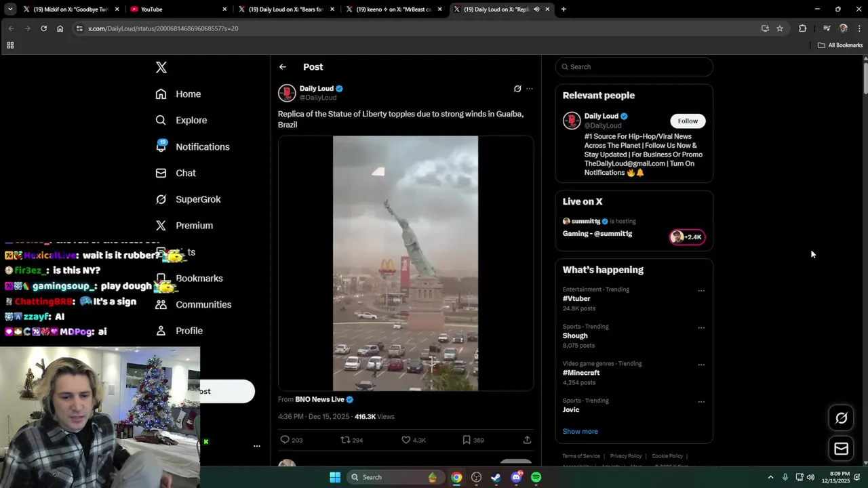868x488 pixels.
Task: Open Notifications in the sidebar
Action: pyautogui.click(x=192, y=146)
